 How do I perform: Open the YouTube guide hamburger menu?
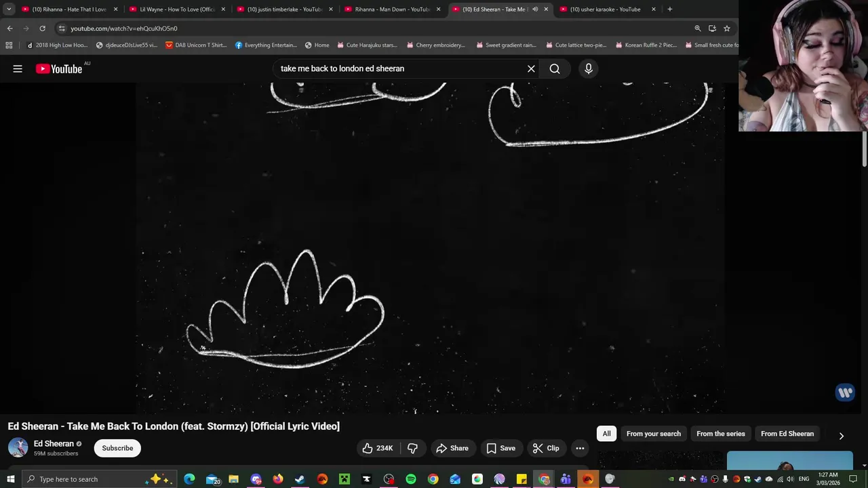click(18, 68)
